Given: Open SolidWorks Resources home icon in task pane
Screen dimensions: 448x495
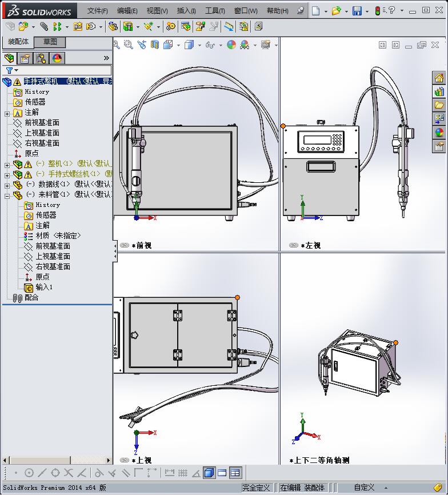Looking at the screenshot, I should tap(439, 78).
